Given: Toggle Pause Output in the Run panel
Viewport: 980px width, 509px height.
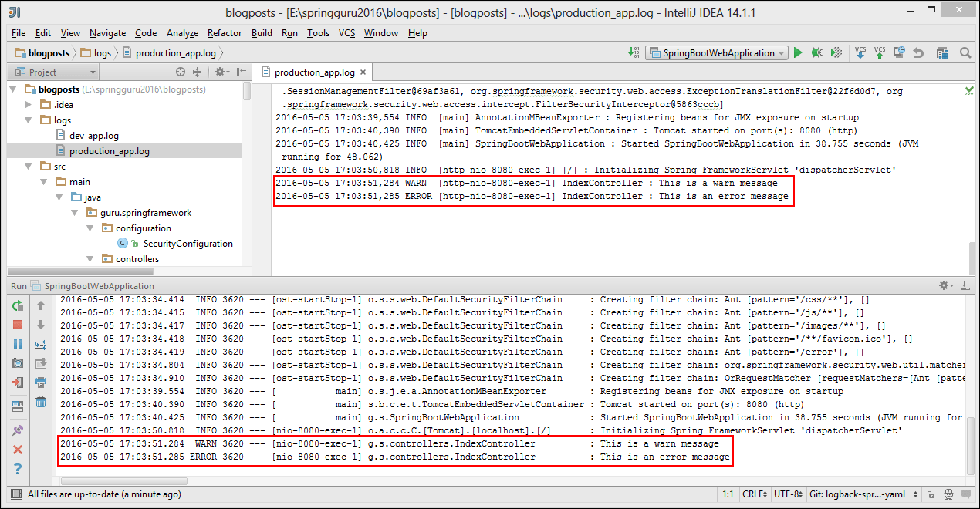Looking at the screenshot, I should [x=18, y=344].
